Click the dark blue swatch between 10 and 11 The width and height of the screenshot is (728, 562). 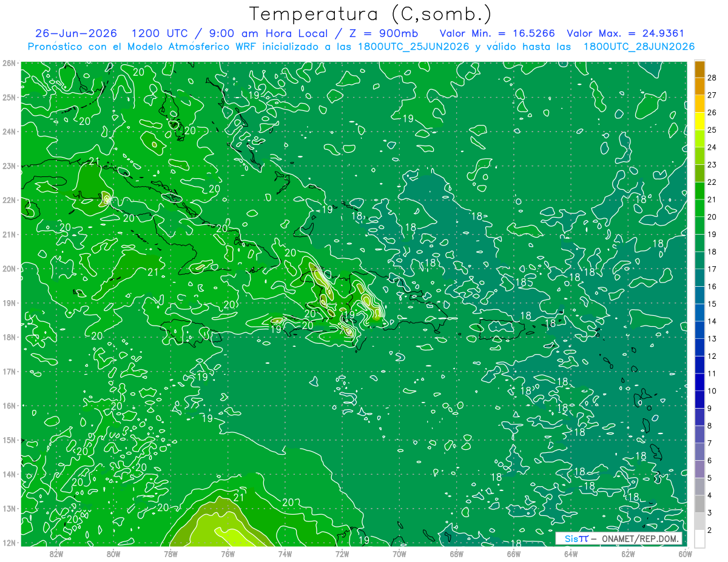(699, 383)
